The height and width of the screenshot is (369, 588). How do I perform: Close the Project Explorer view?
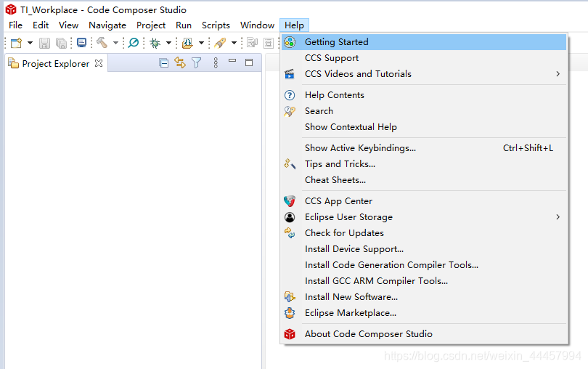click(99, 63)
